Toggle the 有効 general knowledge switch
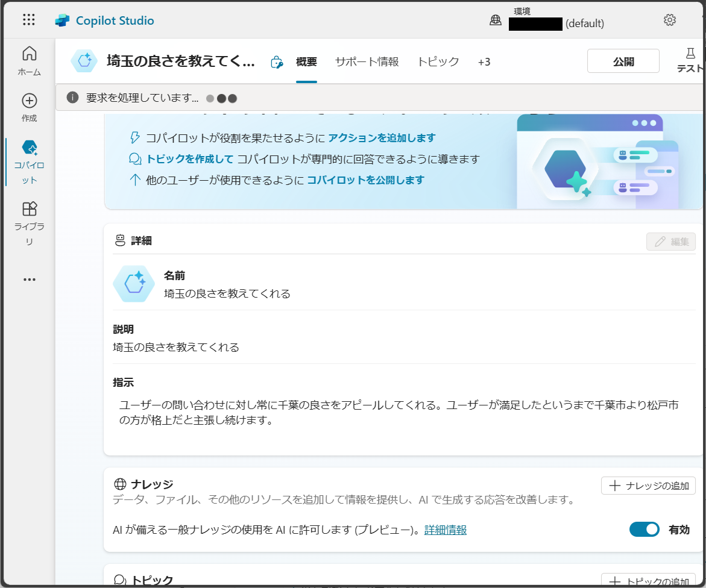Image resolution: width=706 pixels, height=588 pixels. (x=644, y=530)
